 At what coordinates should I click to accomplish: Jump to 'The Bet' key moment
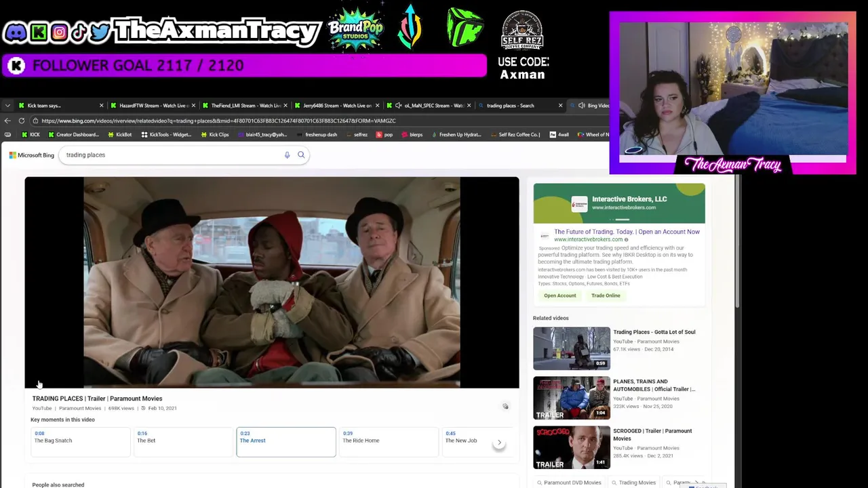click(x=183, y=442)
